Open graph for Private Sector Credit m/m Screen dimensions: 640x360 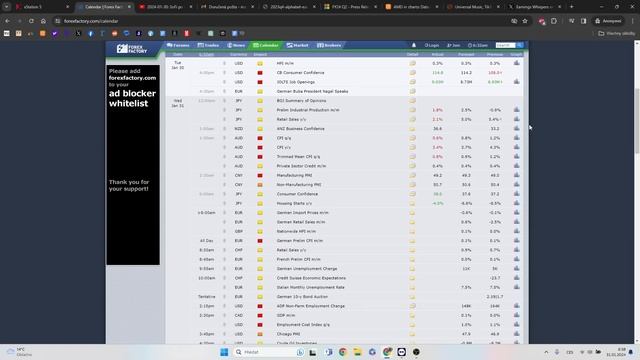(x=517, y=166)
